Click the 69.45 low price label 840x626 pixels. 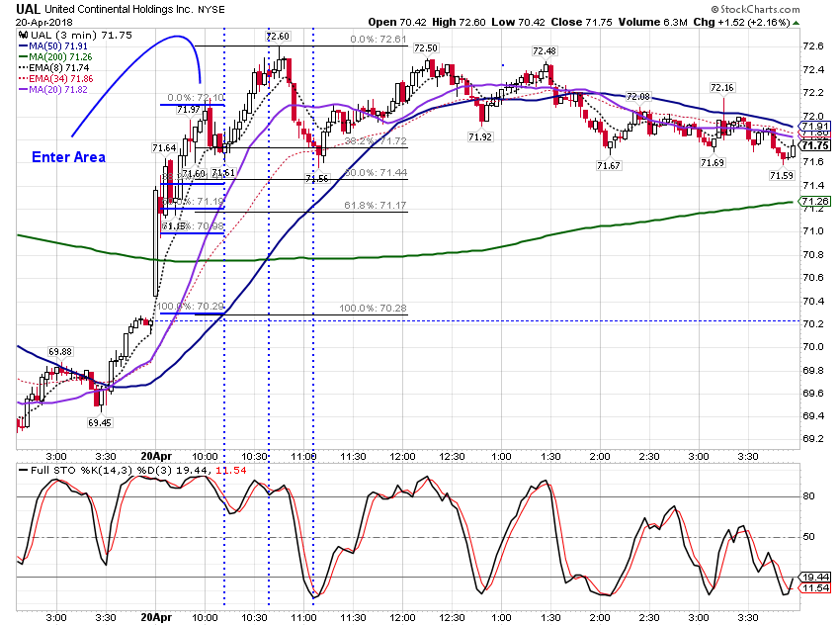100,423
